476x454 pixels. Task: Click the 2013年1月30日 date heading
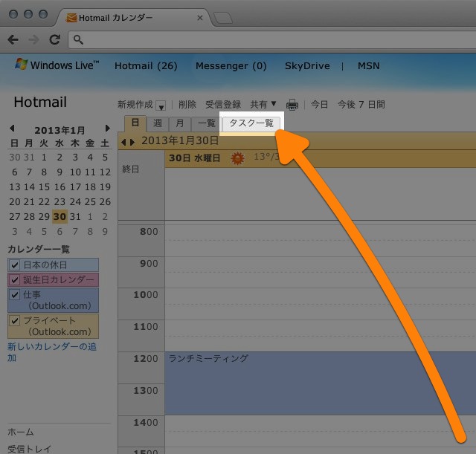[180, 140]
